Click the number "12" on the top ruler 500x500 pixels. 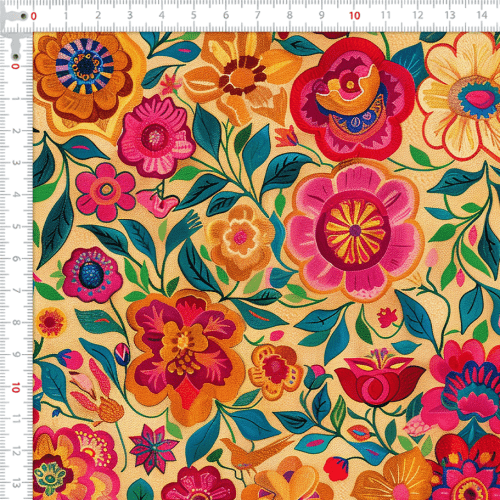click(x=418, y=15)
